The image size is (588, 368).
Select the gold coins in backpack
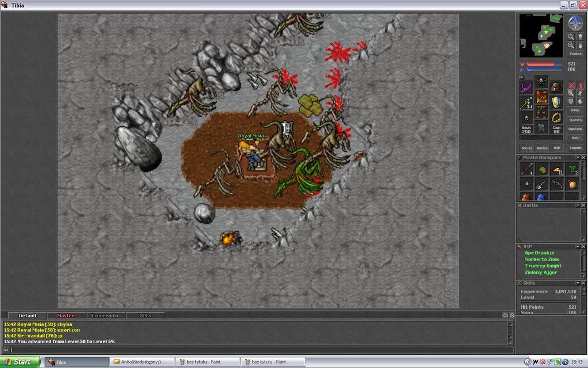(x=557, y=170)
